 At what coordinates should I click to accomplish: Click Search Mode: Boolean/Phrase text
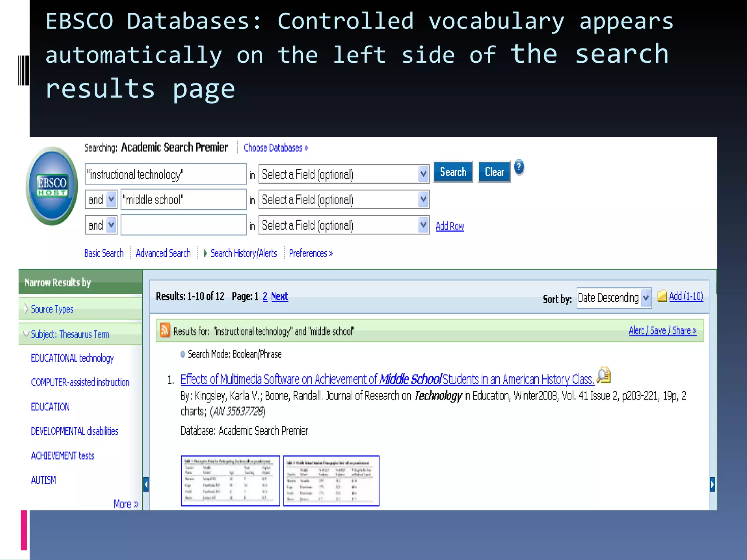coord(235,354)
